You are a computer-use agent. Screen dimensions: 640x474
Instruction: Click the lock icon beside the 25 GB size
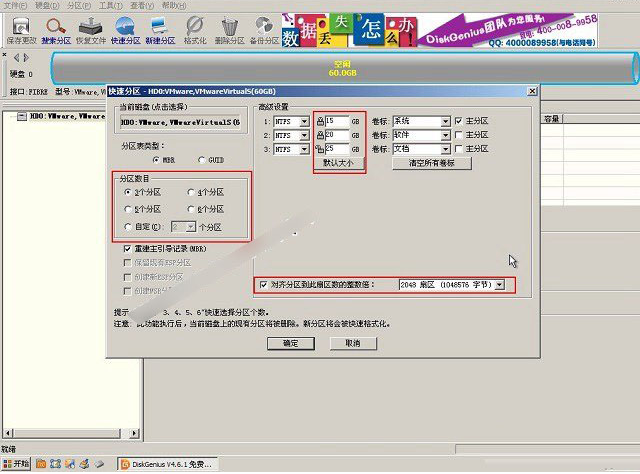[x=320, y=149]
